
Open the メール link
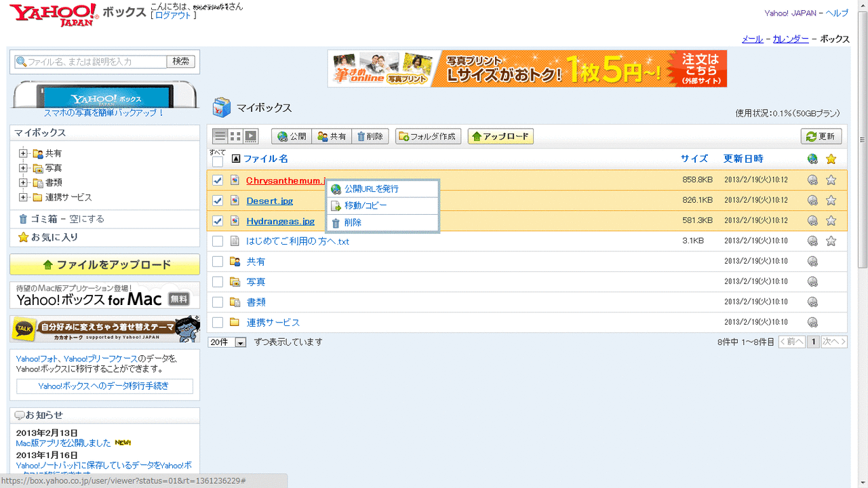[x=752, y=39]
